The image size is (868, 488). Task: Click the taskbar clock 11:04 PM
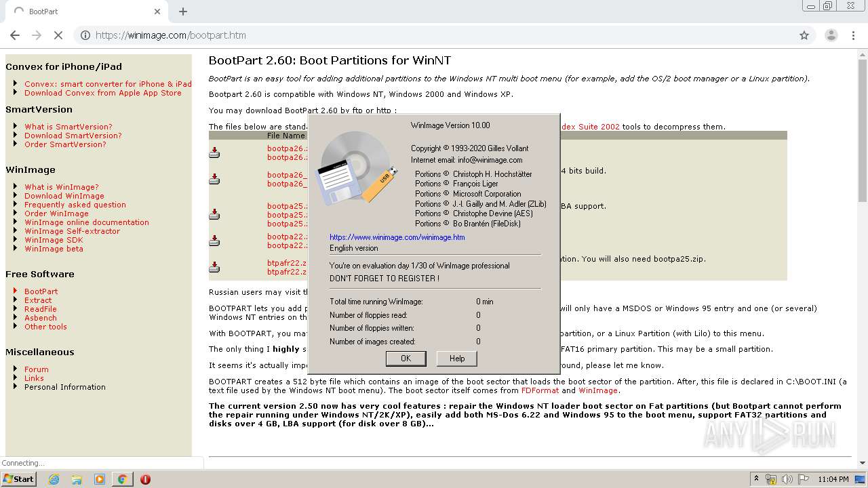[833, 479]
